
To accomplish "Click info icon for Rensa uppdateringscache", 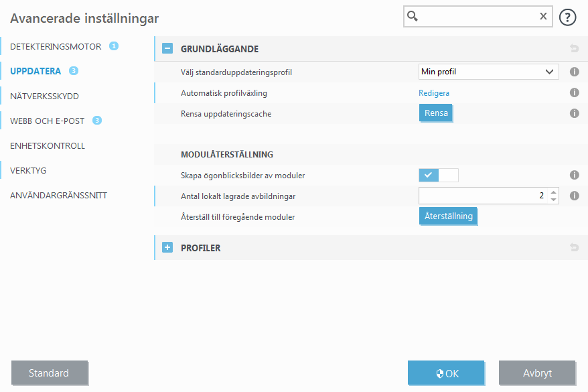I will pyautogui.click(x=574, y=114).
